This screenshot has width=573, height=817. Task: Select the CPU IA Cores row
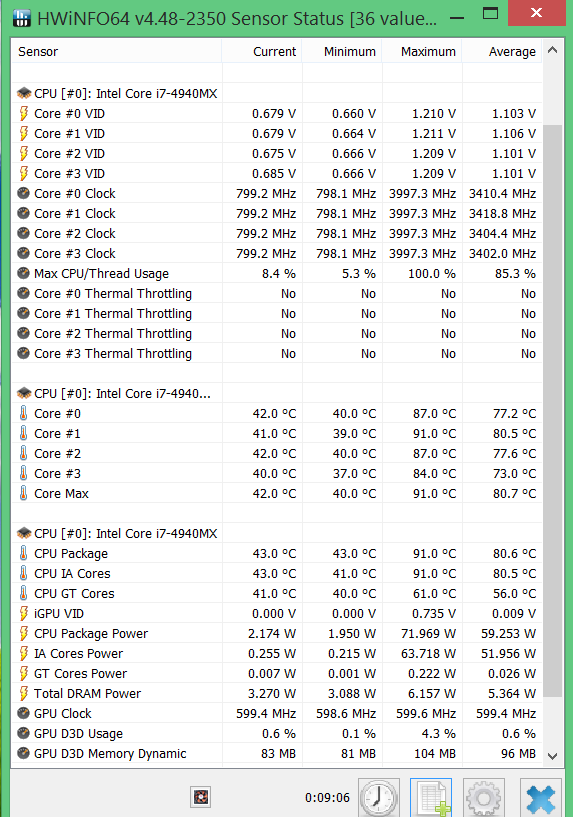tap(277, 573)
